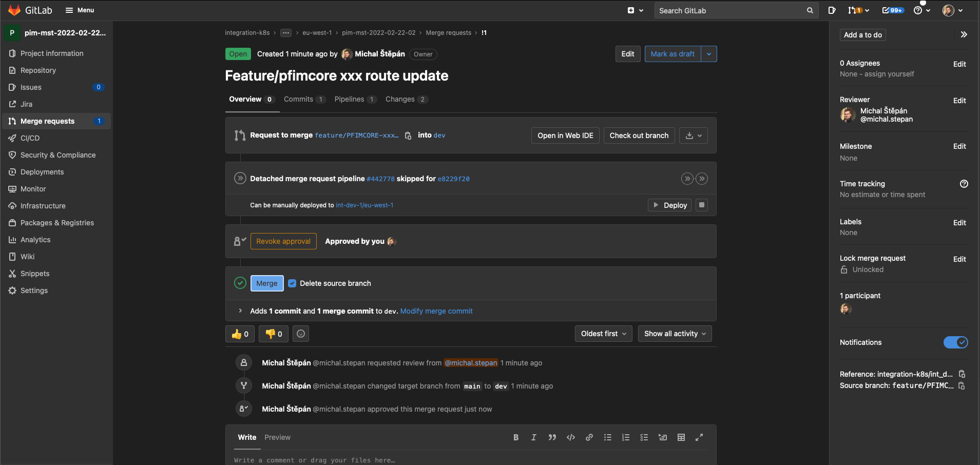This screenshot has height=465, width=980.
Task: Open the user avatar dropdown
Action: (x=953, y=10)
